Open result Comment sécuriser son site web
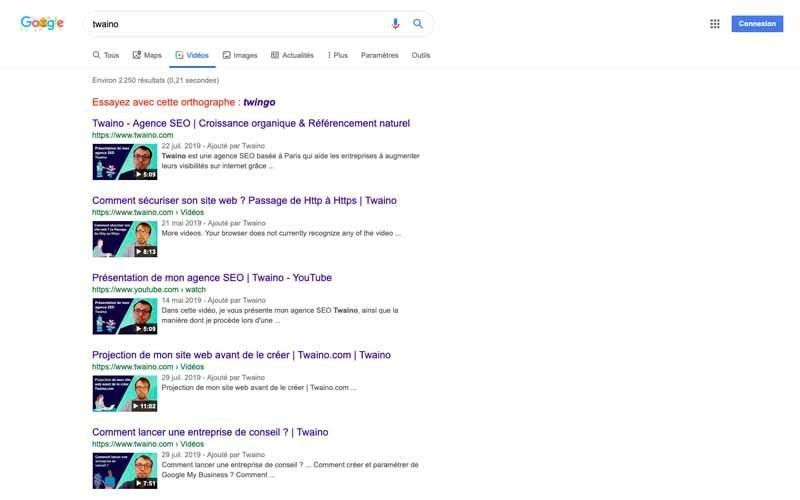Viewport: 800px width, 500px height. 244,201
